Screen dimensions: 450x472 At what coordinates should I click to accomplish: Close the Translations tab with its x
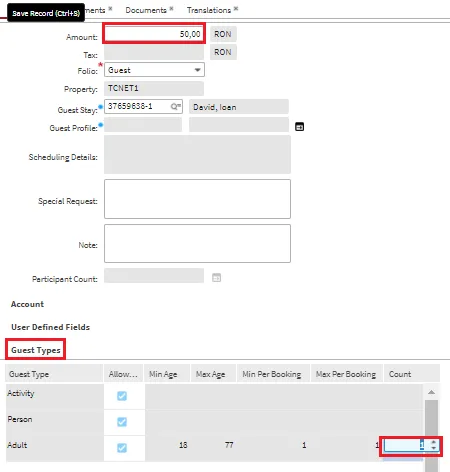236,8
